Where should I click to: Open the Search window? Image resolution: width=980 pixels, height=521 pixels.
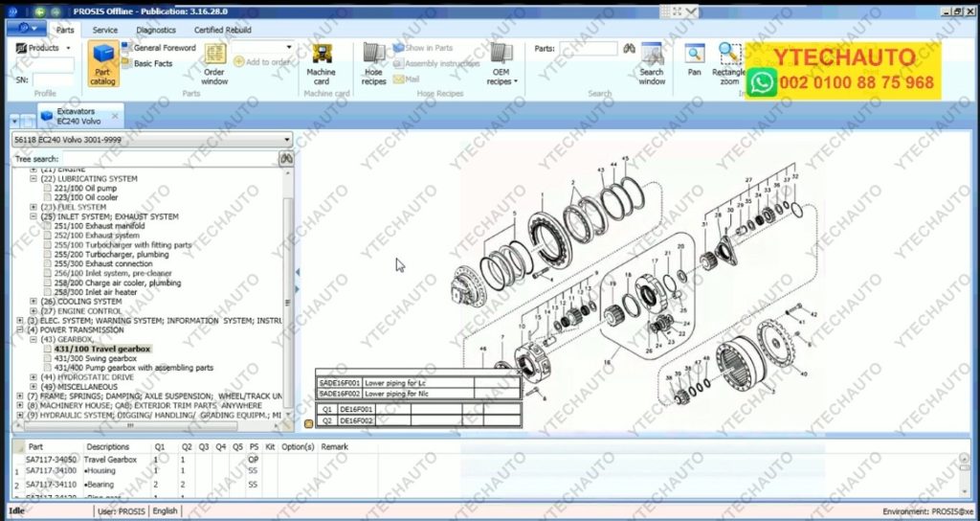(x=651, y=64)
